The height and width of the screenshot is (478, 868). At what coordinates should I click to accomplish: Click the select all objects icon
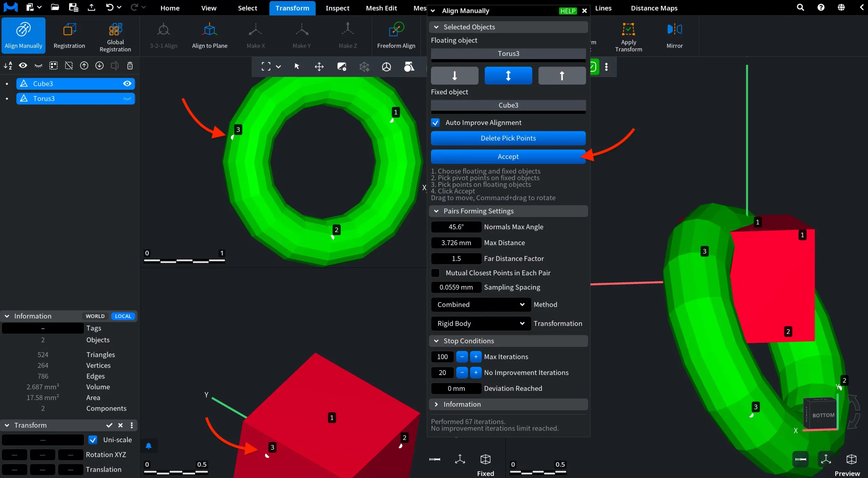click(x=54, y=66)
